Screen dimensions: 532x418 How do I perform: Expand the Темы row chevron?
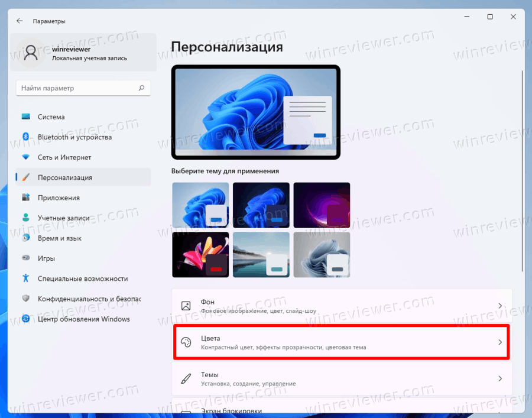pos(499,378)
